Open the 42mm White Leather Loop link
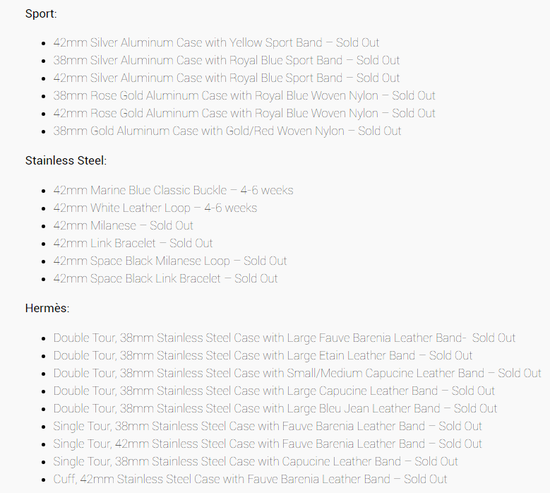 click(155, 208)
